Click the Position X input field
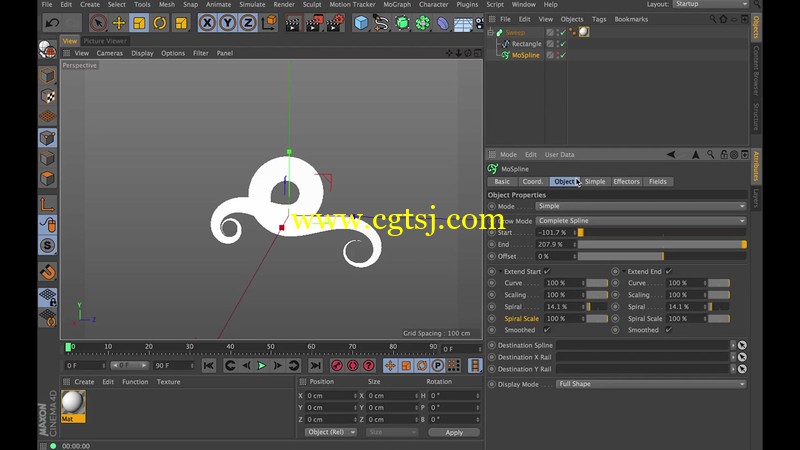 coord(331,396)
